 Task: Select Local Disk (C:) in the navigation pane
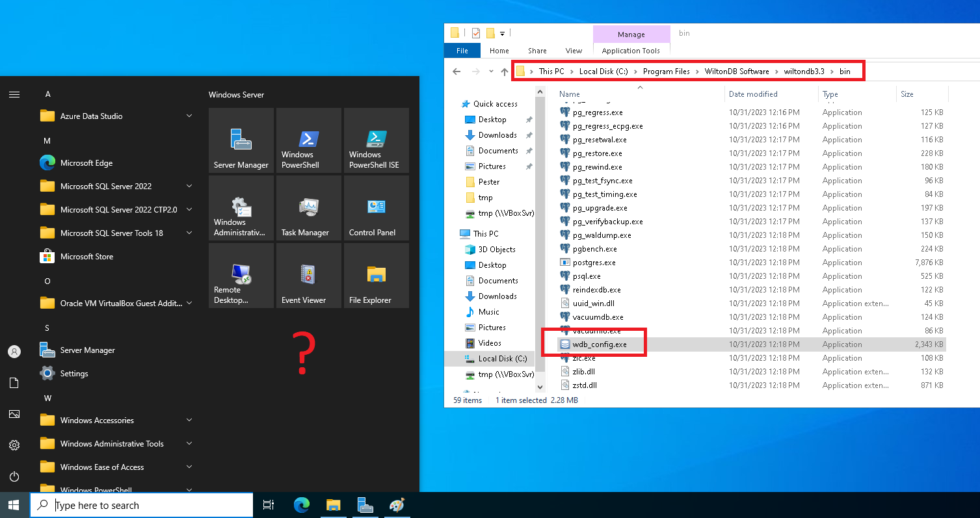pyautogui.click(x=502, y=359)
